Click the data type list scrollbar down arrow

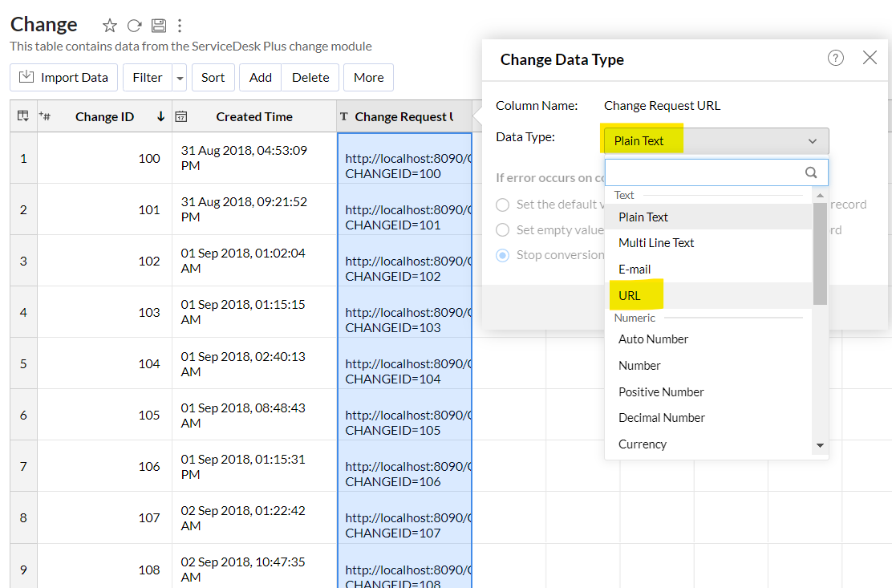tap(820, 445)
